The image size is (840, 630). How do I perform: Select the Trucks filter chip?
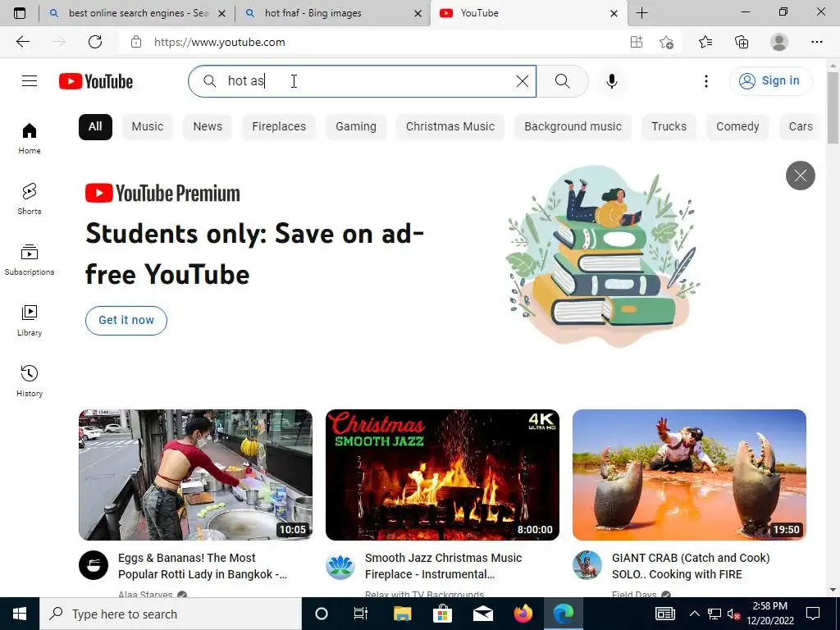coord(669,127)
